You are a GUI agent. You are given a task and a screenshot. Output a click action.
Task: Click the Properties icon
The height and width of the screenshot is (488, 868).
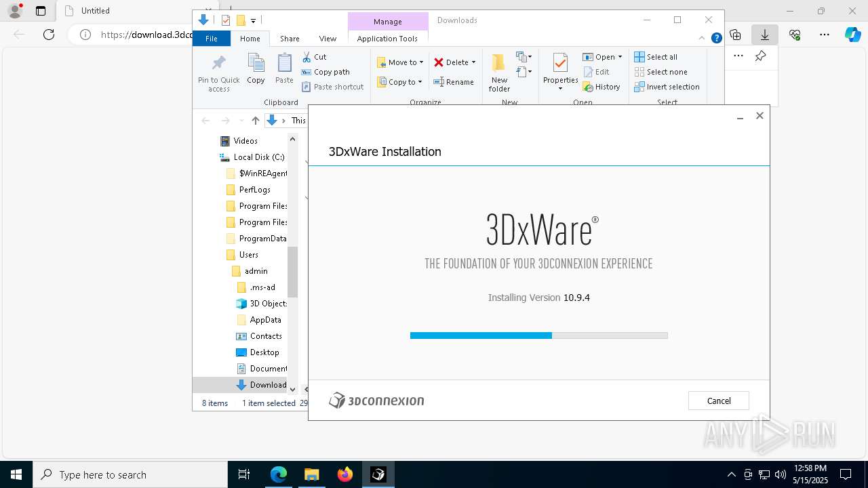(560, 64)
